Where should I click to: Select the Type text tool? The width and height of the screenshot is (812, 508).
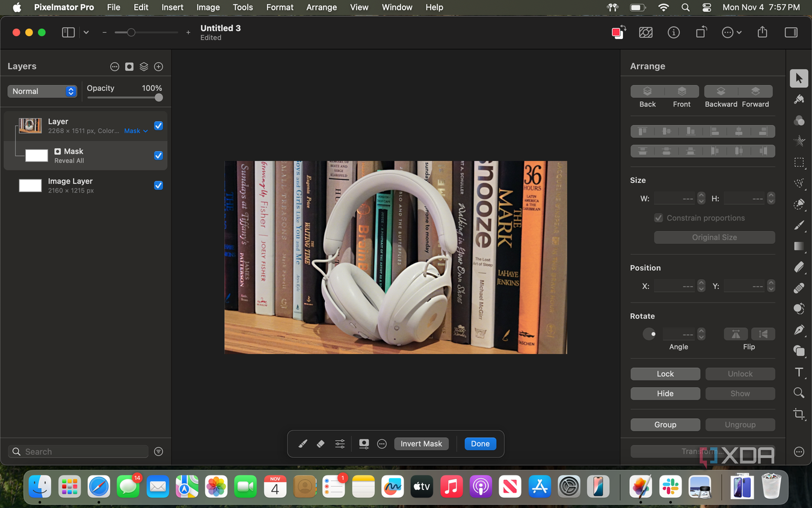coord(799,372)
